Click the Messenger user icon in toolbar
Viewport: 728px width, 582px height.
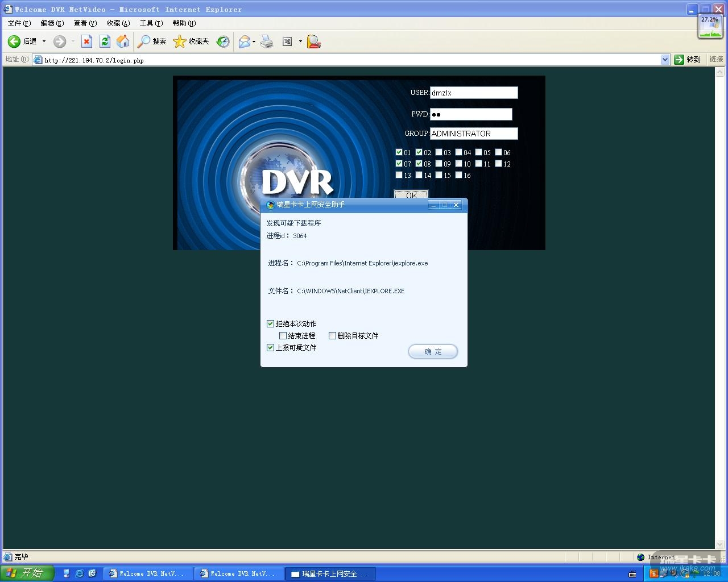[313, 41]
